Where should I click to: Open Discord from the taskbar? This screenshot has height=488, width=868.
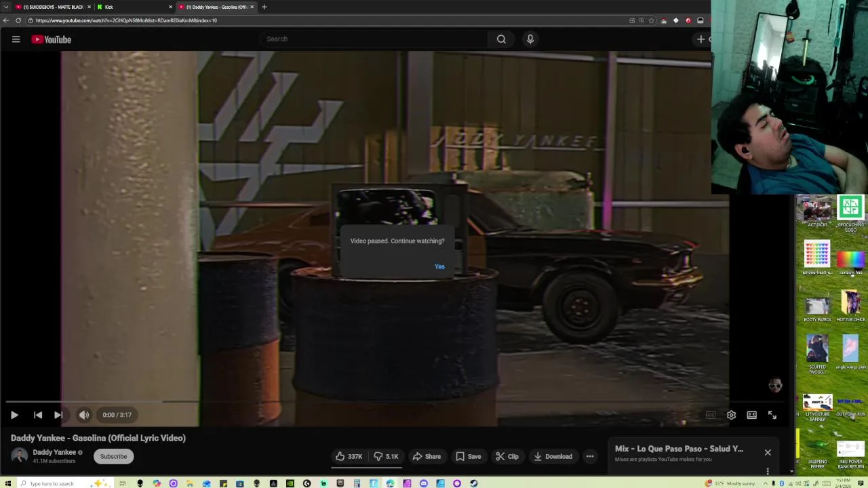point(424,483)
